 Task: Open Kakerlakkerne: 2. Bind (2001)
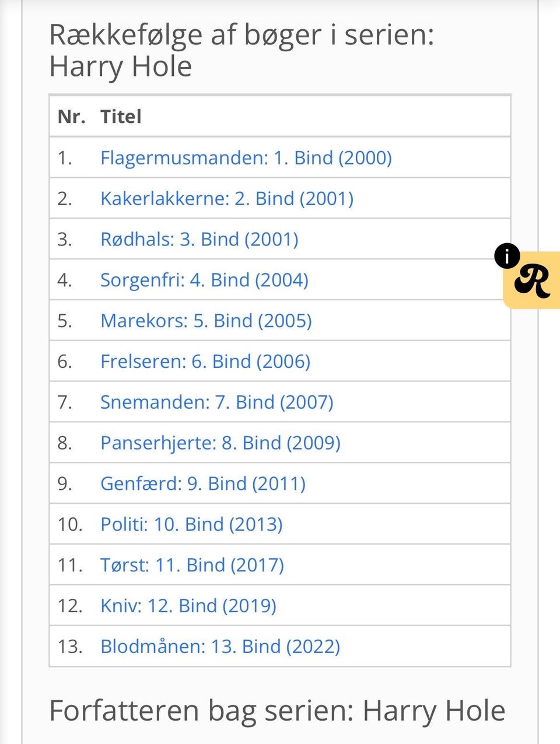point(226,199)
